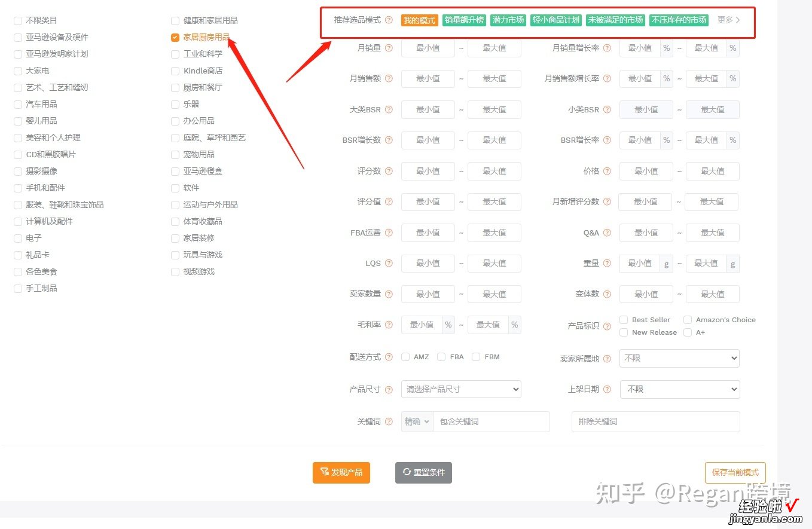The width and height of the screenshot is (812, 529).
Task: Check the 宠物用品 category
Action: coord(175,154)
